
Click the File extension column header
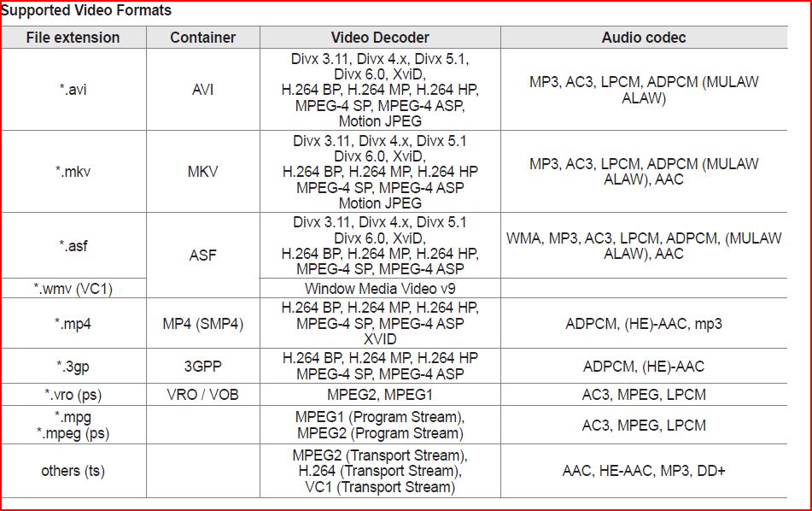[x=73, y=38]
